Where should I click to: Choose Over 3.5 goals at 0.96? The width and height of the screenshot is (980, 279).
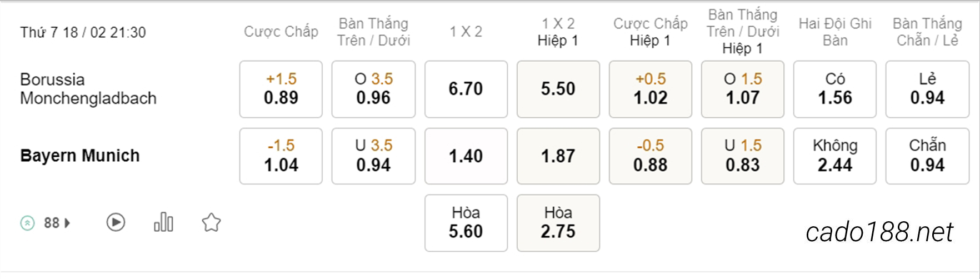(x=373, y=89)
